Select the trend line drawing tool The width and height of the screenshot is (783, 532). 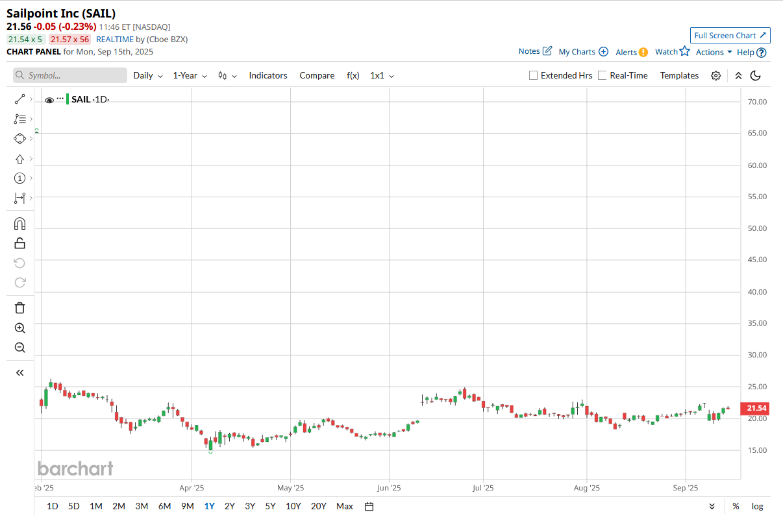pyautogui.click(x=19, y=99)
